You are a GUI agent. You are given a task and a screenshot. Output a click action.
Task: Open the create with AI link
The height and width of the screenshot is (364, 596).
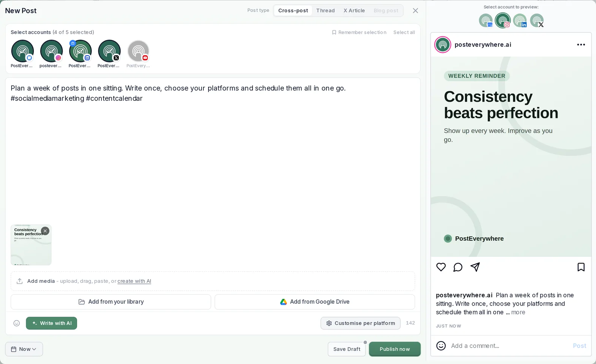tap(134, 281)
